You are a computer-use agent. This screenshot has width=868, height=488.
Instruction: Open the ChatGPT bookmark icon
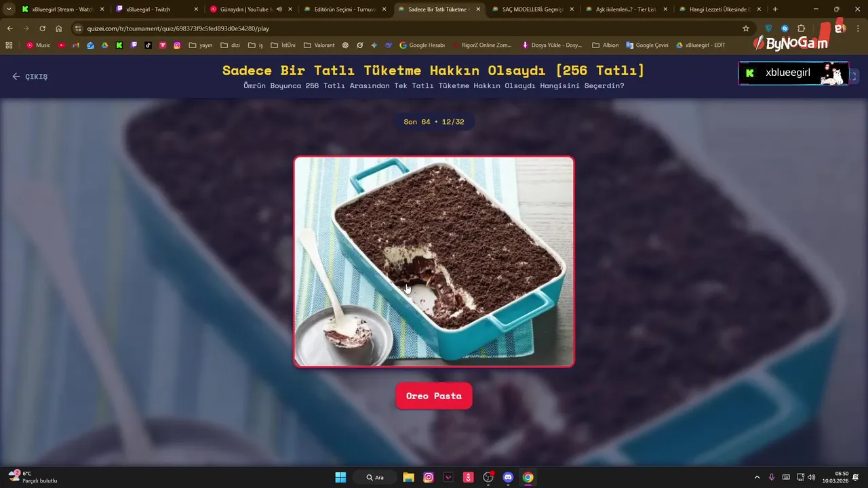345,45
